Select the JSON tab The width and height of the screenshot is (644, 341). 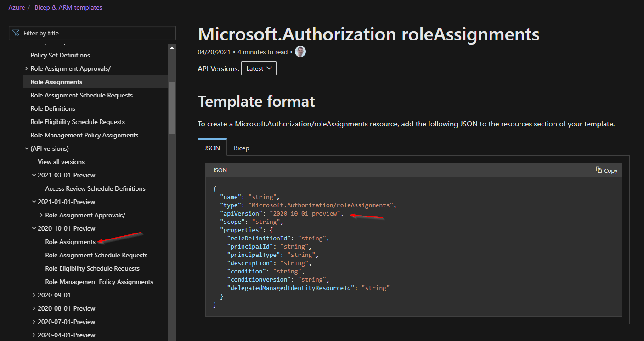(x=212, y=148)
